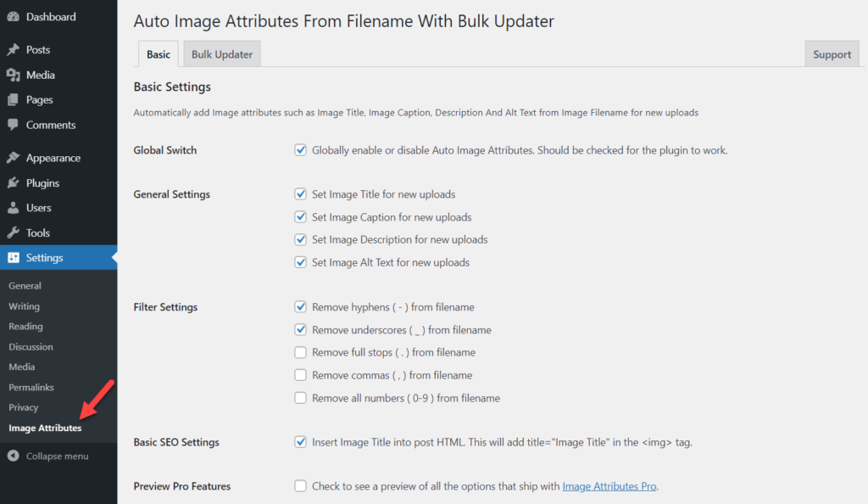Switch to the Bulk Updater tab
868x504 pixels.
(x=222, y=54)
